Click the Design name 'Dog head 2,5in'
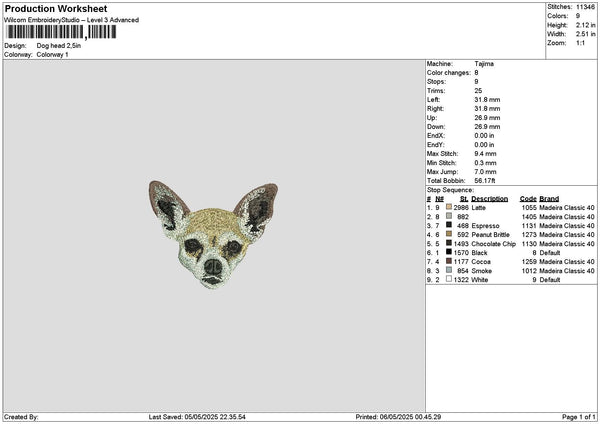 [59, 46]
